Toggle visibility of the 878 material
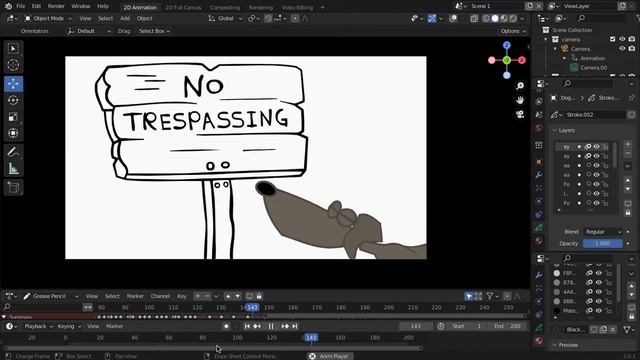This screenshot has height=360, width=640. [598, 282]
